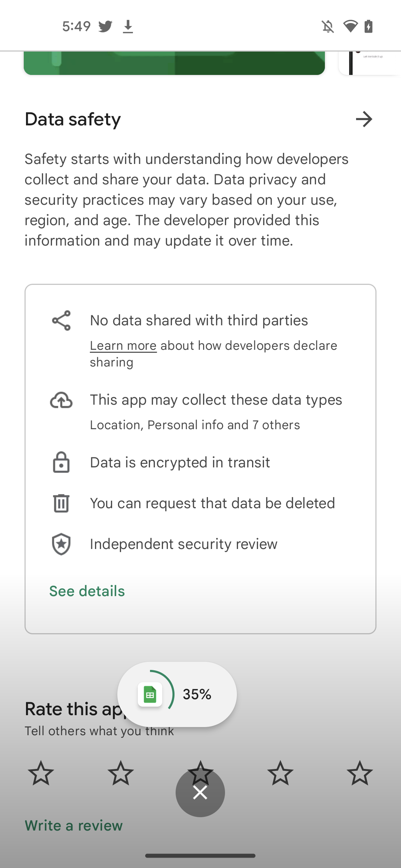This screenshot has height=868, width=401.
Task: Tap the green app screenshot thumbnail
Action: [174, 63]
